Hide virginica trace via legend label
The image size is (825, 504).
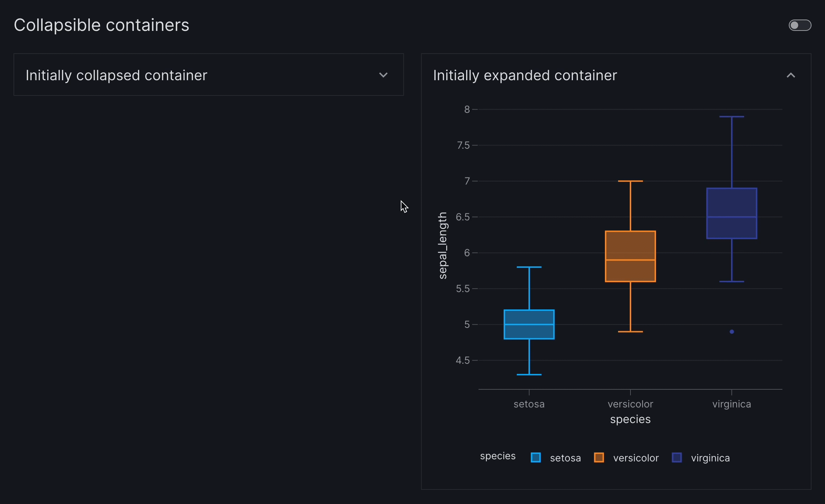coord(710,458)
